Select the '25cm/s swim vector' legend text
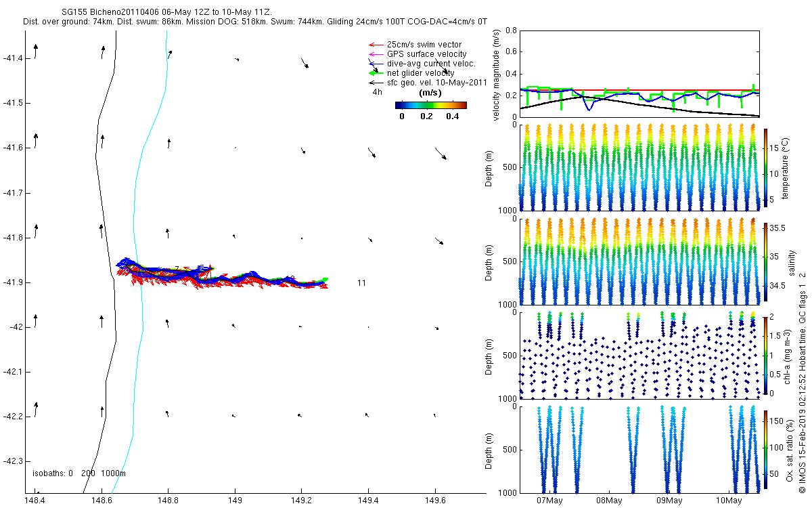 [424, 45]
